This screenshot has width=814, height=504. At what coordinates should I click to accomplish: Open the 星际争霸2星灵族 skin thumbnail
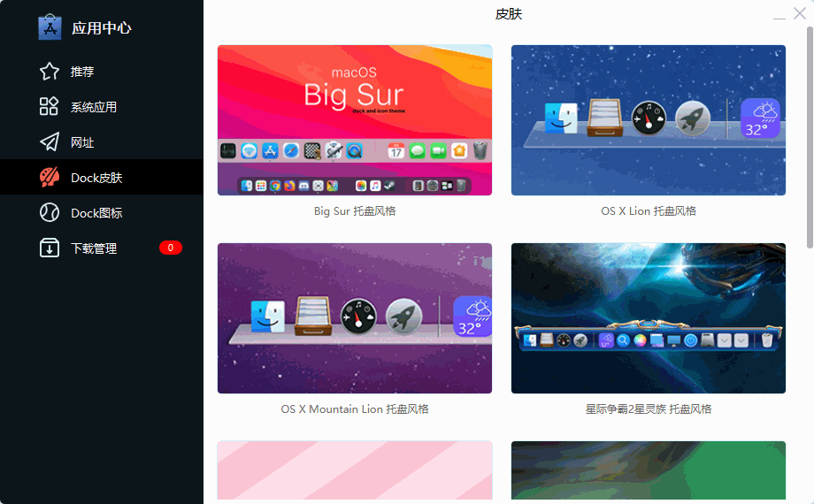pyautogui.click(x=649, y=318)
